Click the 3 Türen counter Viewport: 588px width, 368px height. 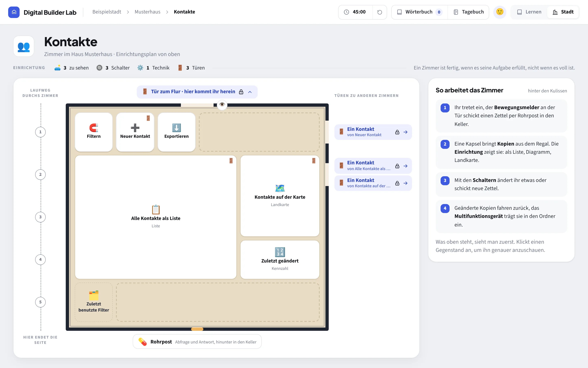191,68
